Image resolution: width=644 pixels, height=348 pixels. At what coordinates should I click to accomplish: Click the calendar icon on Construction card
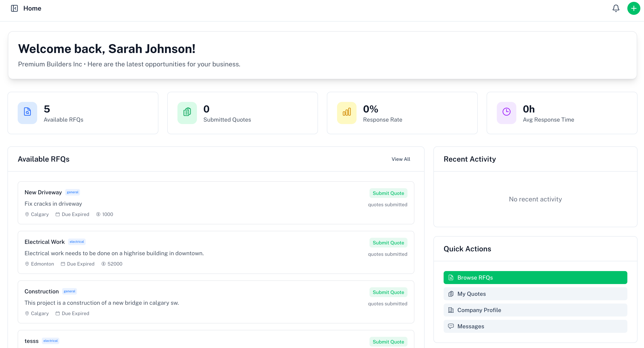coord(57,313)
